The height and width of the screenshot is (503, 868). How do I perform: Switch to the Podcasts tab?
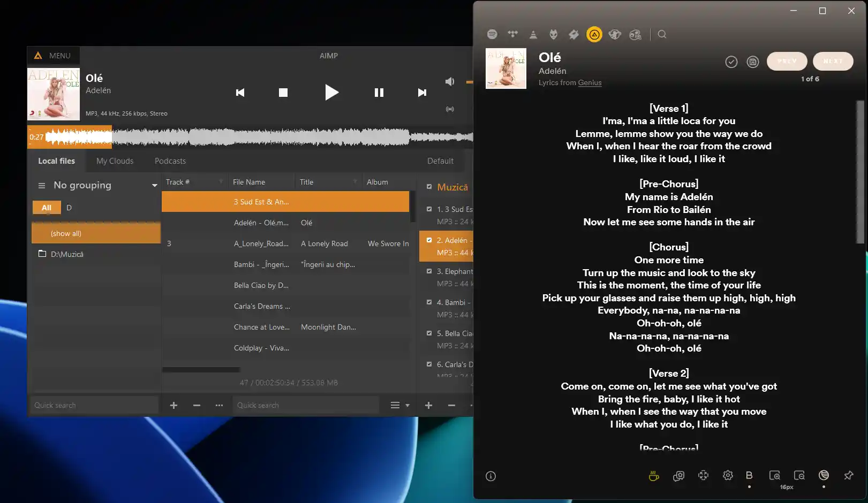pyautogui.click(x=170, y=161)
